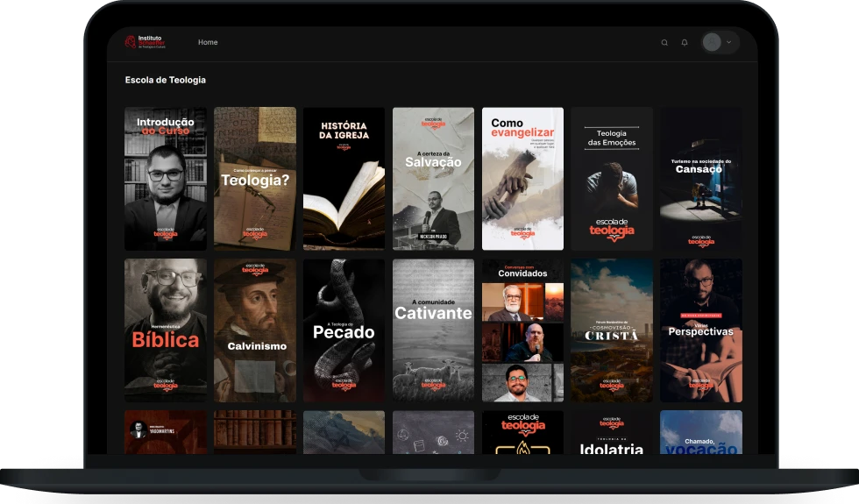This screenshot has width=859, height=504.
Task: Open the Cansaço course card
Action: coord(700,179)
